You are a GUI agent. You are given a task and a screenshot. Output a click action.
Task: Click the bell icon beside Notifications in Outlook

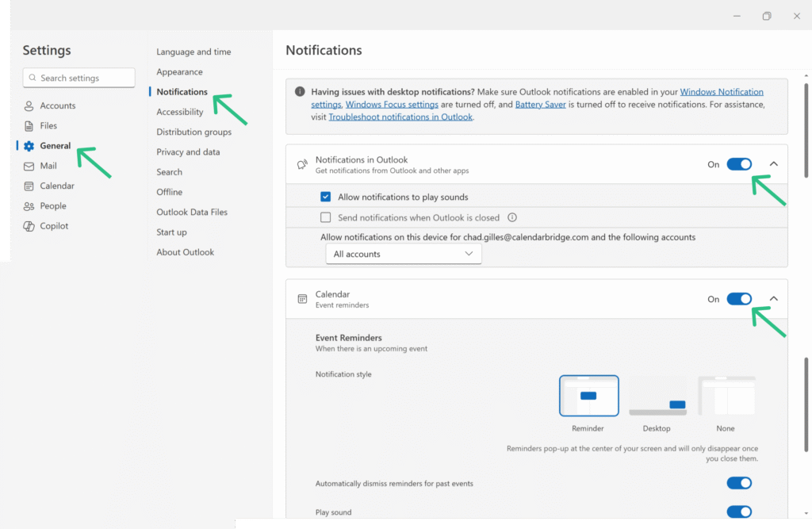[302, 164]
